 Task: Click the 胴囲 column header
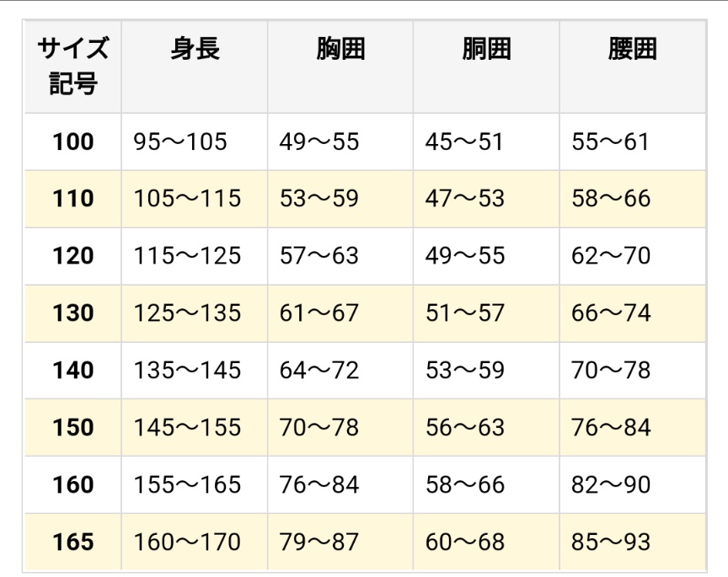[x=486, y=50]
